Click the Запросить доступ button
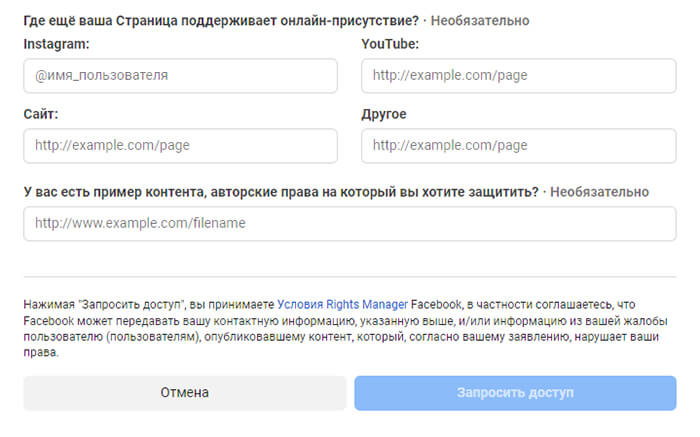The image size is (700, 437). 515,393
